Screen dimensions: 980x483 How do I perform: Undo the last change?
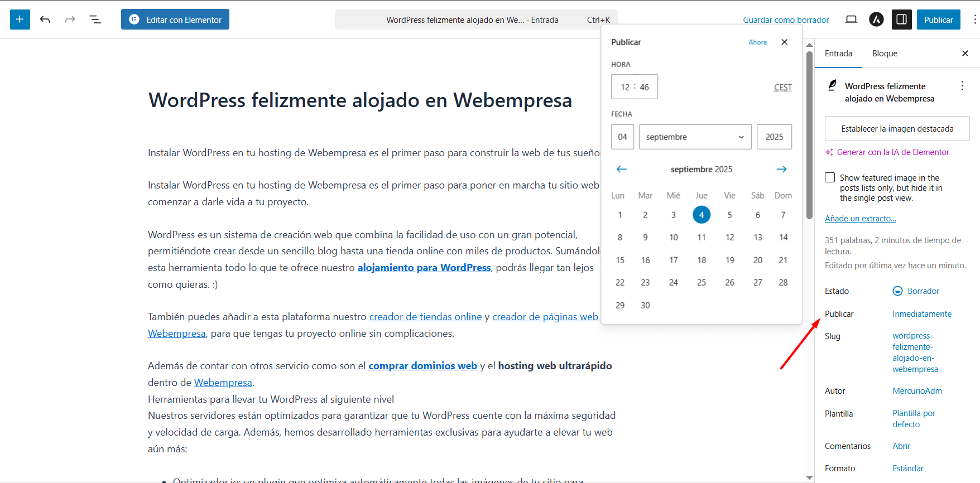[45, 20]
